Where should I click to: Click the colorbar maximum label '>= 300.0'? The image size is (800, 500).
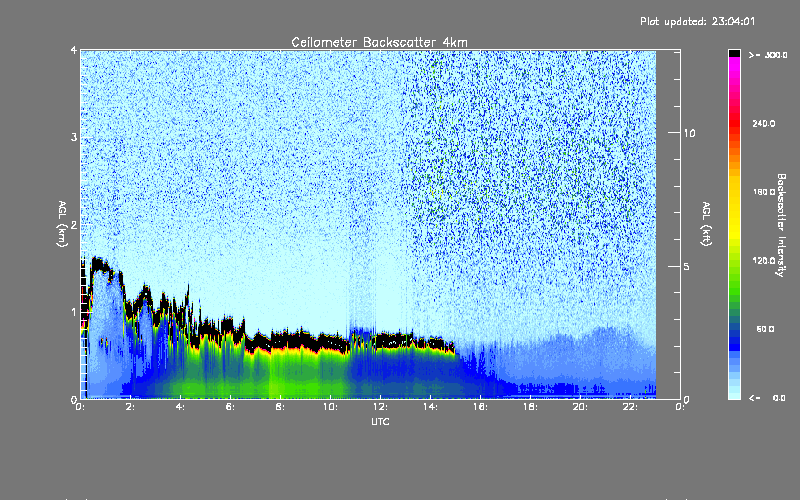768,55
